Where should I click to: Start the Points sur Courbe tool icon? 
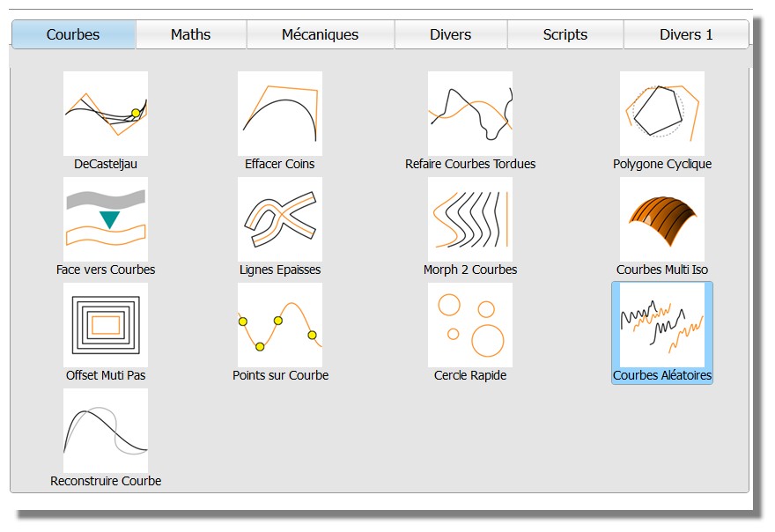(x=280, y=325)
